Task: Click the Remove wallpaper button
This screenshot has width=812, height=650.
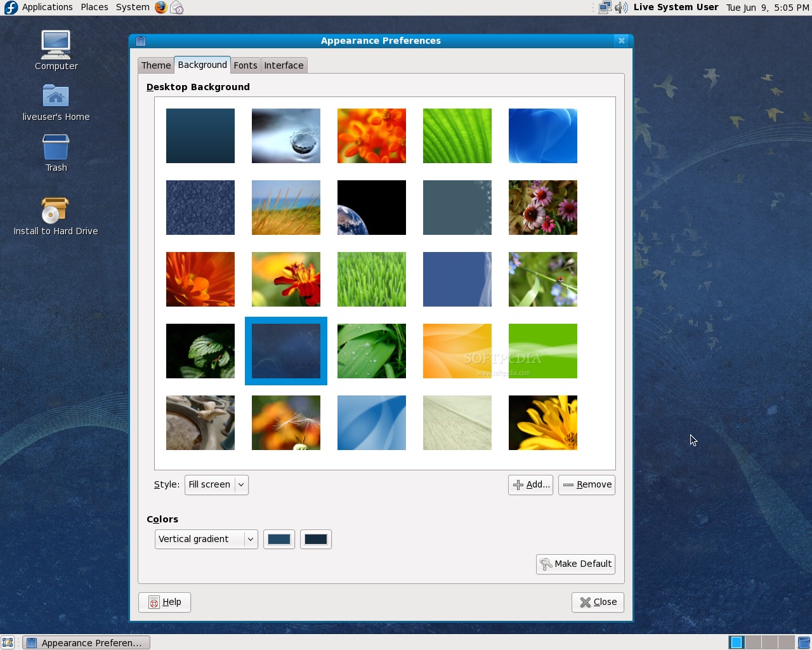Action: tap(587, 485)
